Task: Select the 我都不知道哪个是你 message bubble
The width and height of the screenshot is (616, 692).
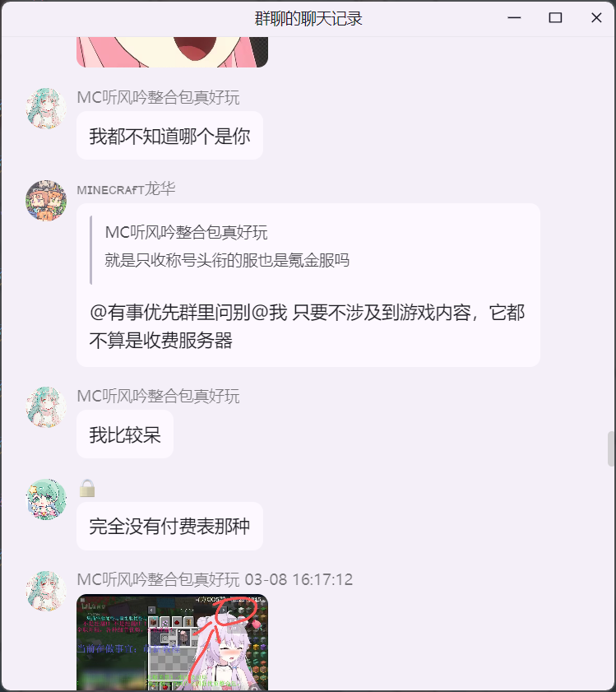Action: 170,136
